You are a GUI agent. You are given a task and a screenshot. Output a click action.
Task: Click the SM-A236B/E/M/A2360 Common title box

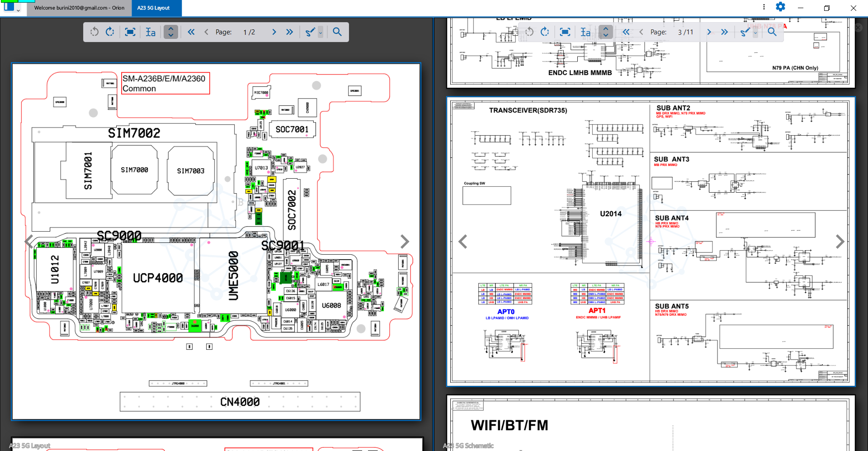pos(165,83)
